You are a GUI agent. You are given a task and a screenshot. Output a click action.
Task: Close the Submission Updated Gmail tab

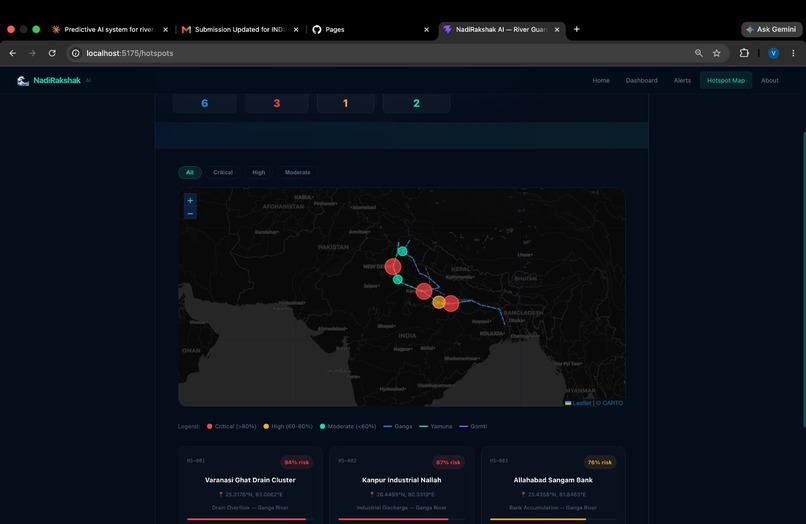[x=296, y=30]
